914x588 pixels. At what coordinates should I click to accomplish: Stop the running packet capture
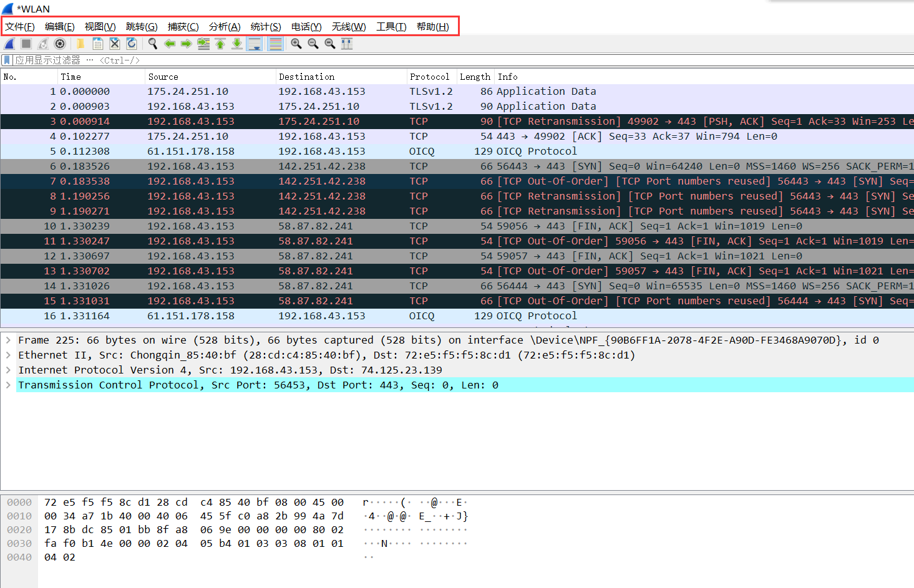pyautogui.click(x=26, y=44)
